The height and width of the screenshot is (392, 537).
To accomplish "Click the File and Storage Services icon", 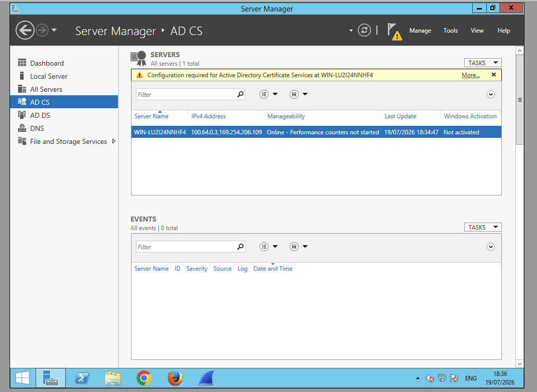I will click(x=22, y=141).
